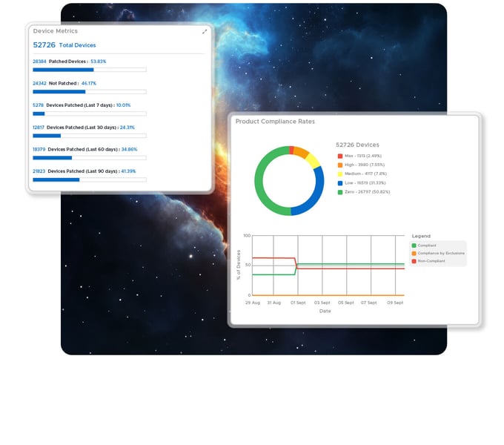This screenshot has width=504, height=445.
Task: Toggle the blue Low legend swatch
Action: tap(340, 183)
